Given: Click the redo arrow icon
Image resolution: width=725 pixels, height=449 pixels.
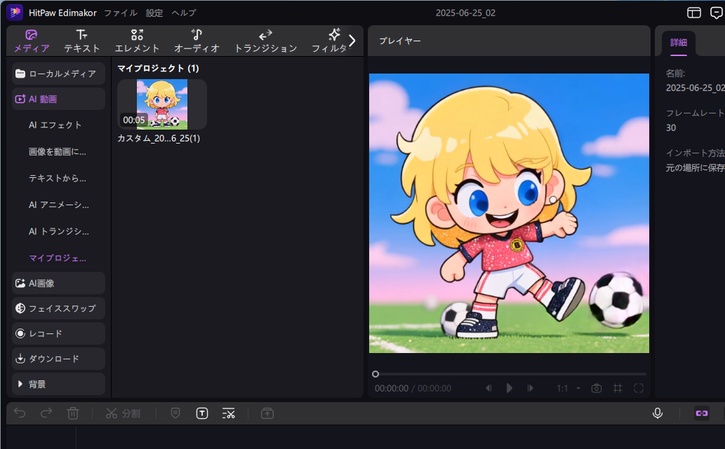Looking at the screenshot, I should [x=46, y=413].
